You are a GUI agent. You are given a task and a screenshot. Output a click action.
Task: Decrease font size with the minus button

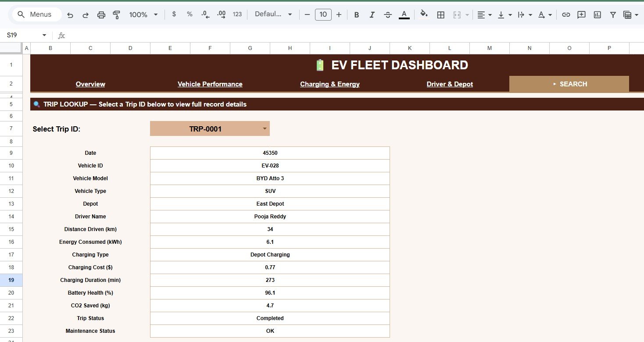point(307,14)
